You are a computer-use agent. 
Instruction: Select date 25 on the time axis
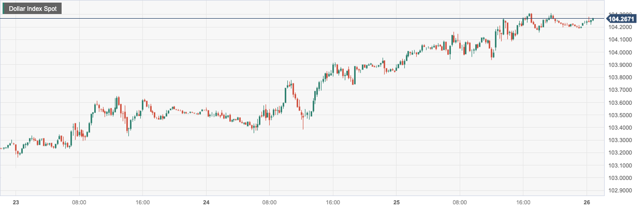point(396,202)
